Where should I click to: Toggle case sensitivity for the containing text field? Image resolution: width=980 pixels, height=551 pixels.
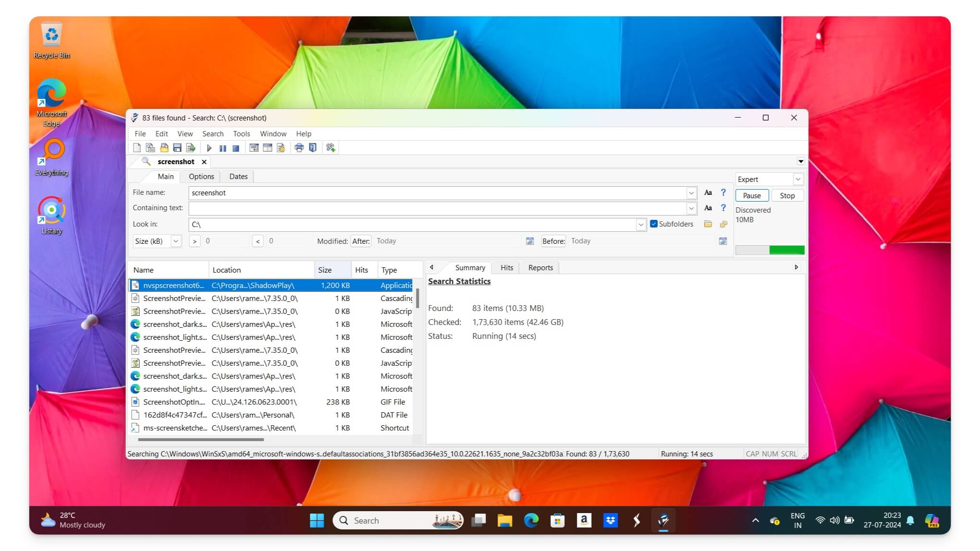(x=708, y=208)
